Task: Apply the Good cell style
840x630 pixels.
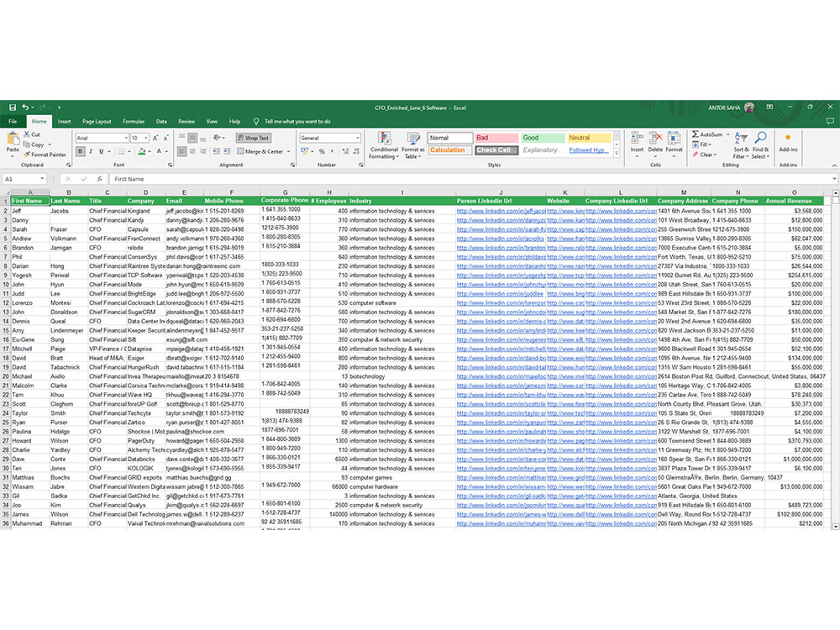Action: point(543,138)
